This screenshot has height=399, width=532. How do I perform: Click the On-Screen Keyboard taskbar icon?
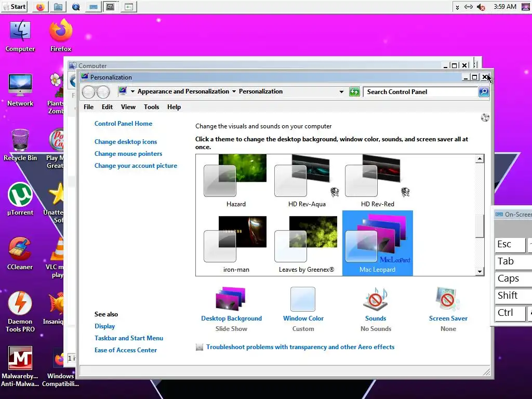pyautogui.click(x=94, y=7)
